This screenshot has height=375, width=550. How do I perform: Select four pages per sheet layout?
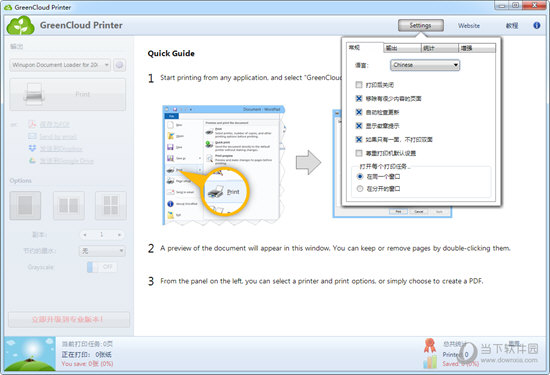[x=111, y=206]
